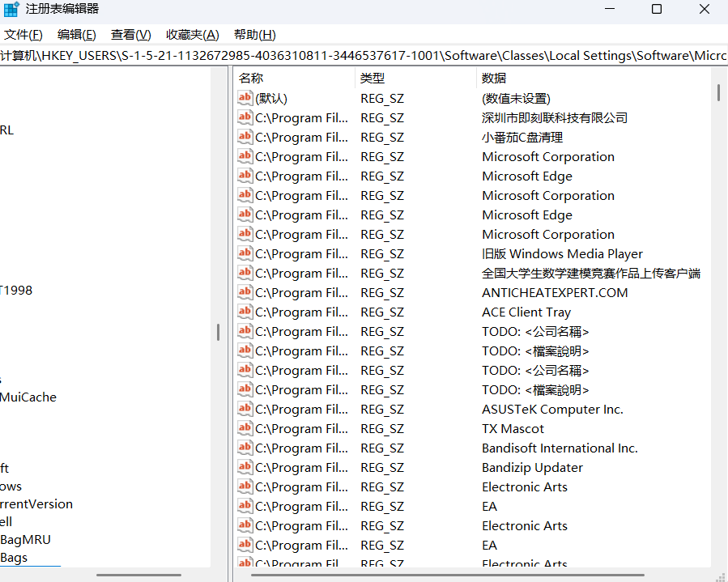
Task: Select string icon of ACE Client Tray row
Action: click(x=245, y=312)
